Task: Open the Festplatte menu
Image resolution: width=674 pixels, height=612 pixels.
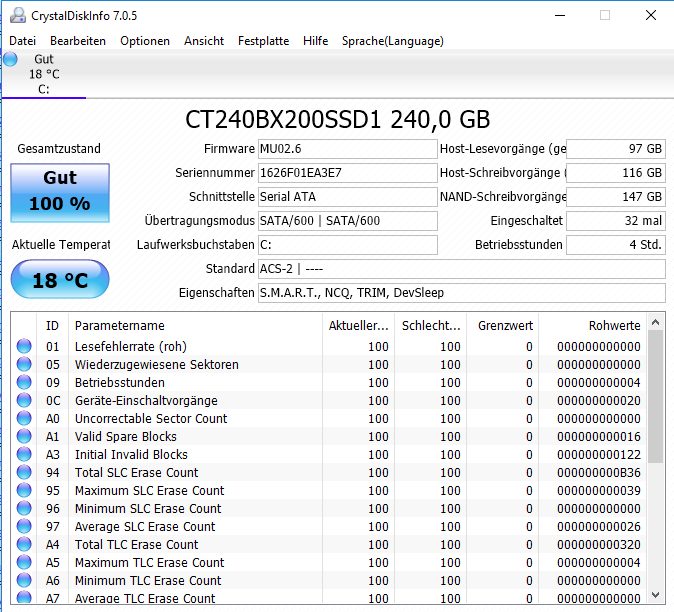Action: click(x=263, y=41)
